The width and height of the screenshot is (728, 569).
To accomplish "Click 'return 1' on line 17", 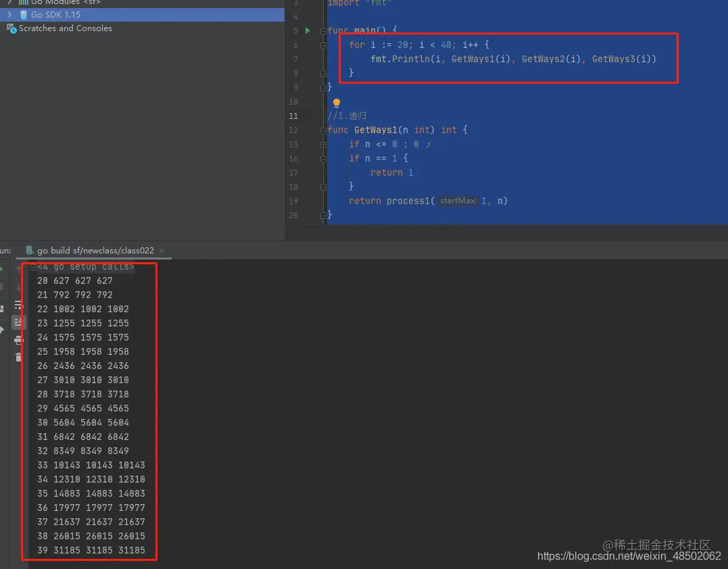I will (392, 172).
